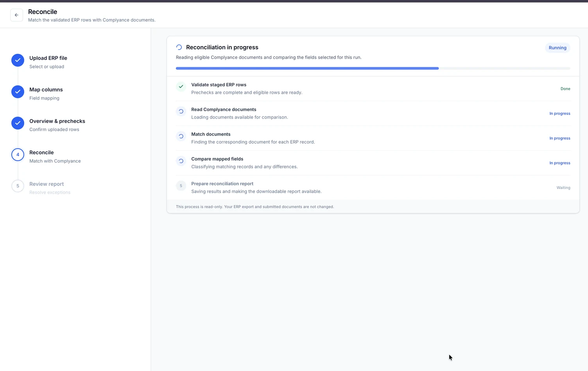Click the number 5 badge for Prepare reconciliation report
This screenshot has height=371, width=588.
(x=181, y=186)
